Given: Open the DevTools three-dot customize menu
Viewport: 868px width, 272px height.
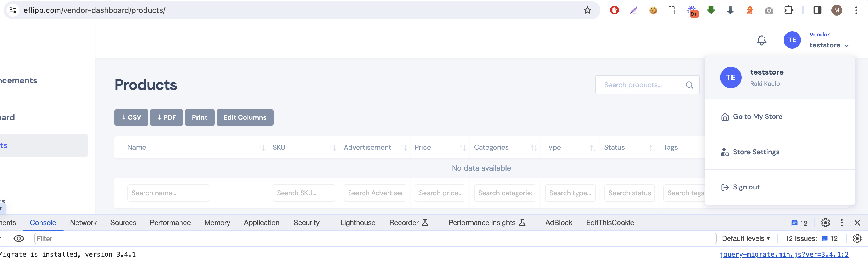Looking at the screenshot, I should (x=841, y=223).
